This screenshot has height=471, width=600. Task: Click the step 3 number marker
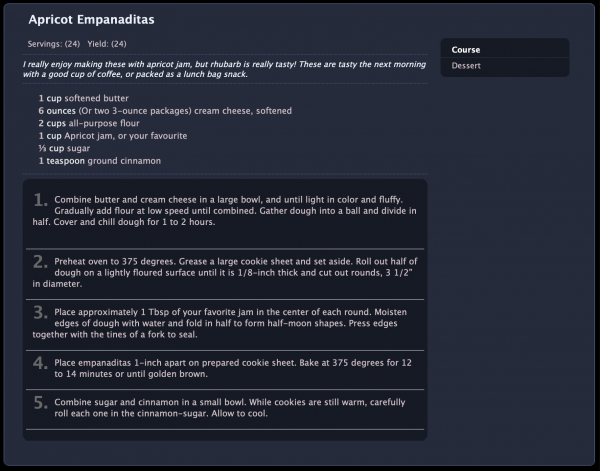pyautogui.click(x=40, y=312)
